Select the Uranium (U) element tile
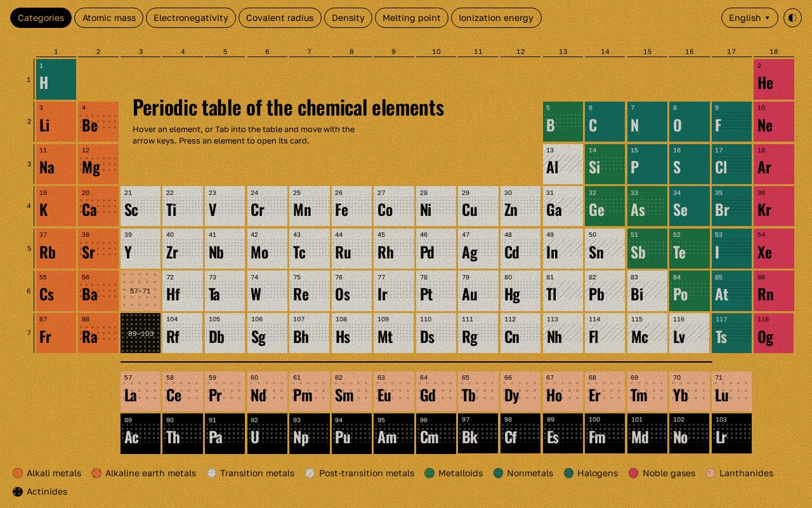Image resolution: width=812 pixels, height=508 pixels. (x=267, y=434)
